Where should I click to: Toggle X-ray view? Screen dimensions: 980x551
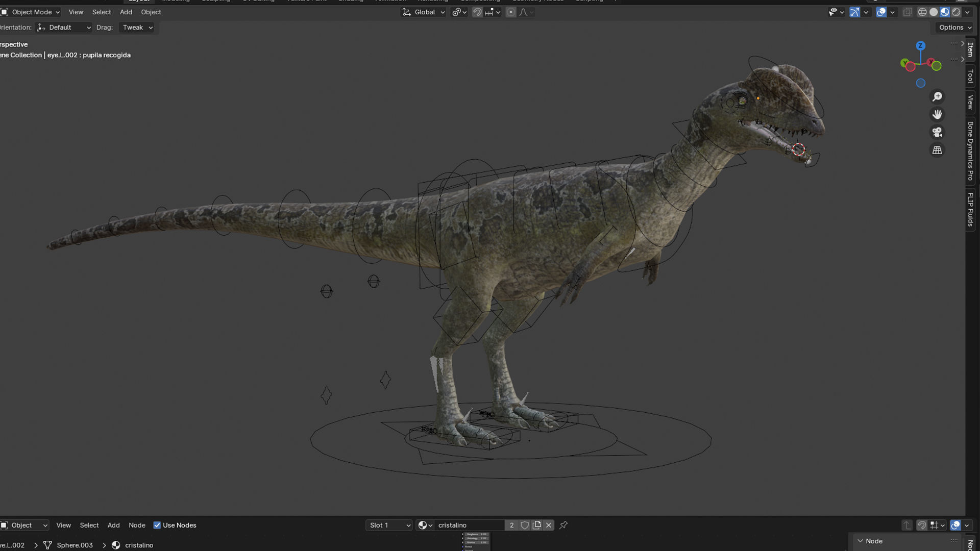(908, 12)
